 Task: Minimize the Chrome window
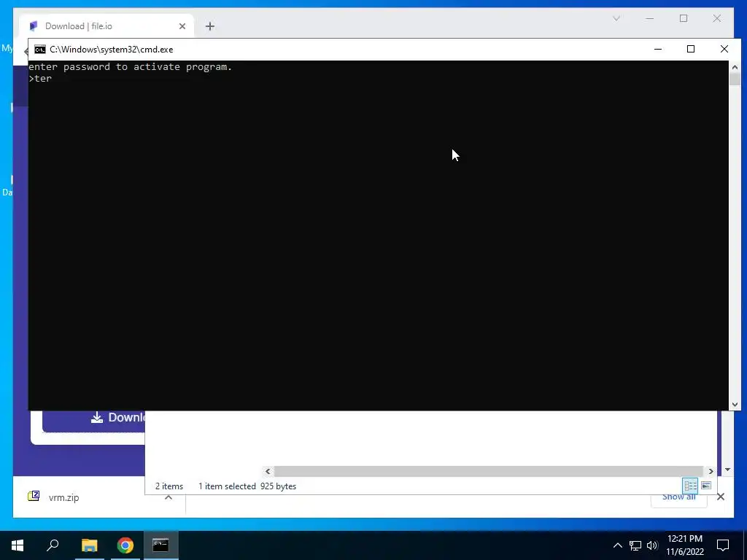click(650, 18)
